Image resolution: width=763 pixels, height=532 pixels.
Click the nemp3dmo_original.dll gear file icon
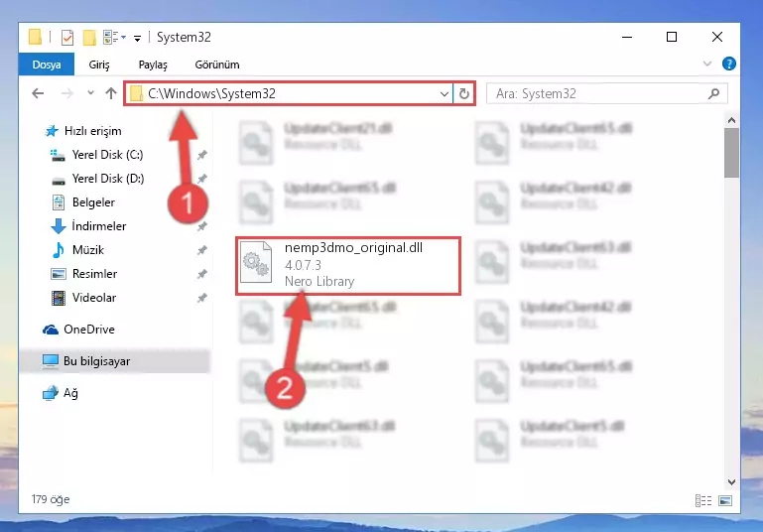(x=256, y=262)
